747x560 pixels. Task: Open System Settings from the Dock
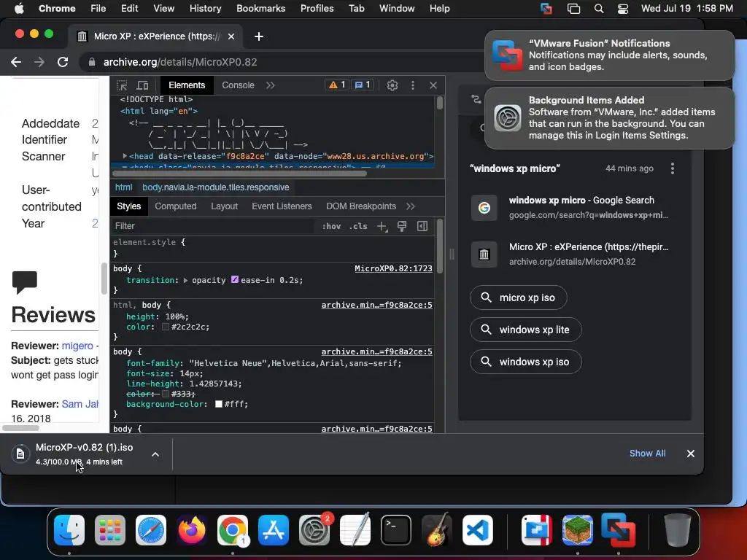(x=314, y=530)
